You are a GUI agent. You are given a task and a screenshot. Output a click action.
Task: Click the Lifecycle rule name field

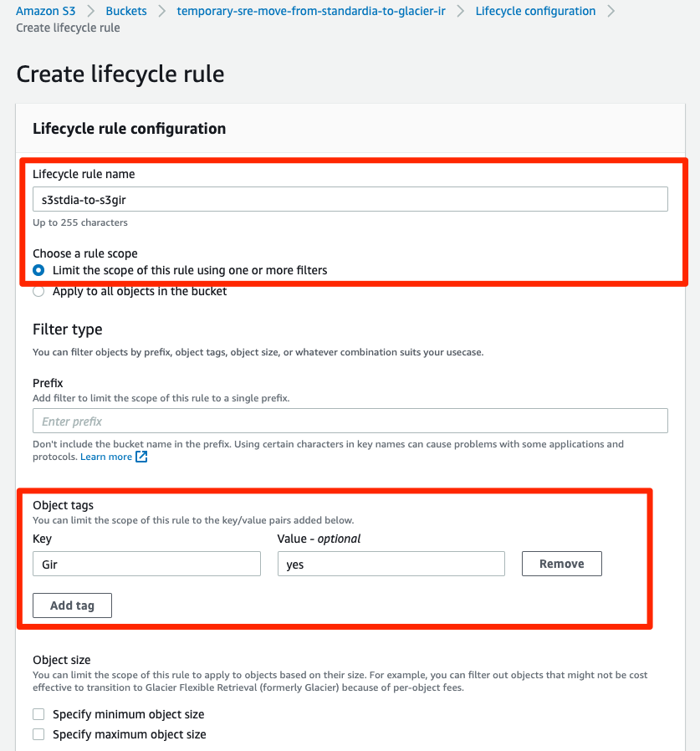350,198
